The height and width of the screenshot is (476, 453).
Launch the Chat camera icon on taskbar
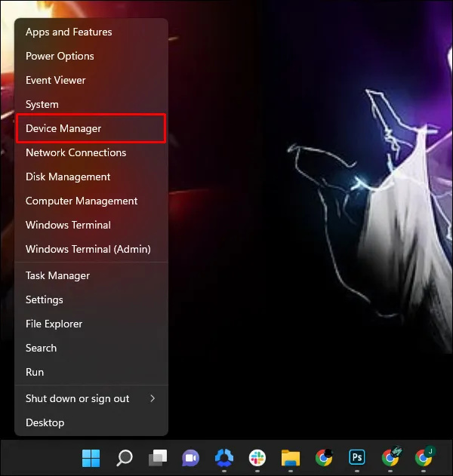point(190,458)
